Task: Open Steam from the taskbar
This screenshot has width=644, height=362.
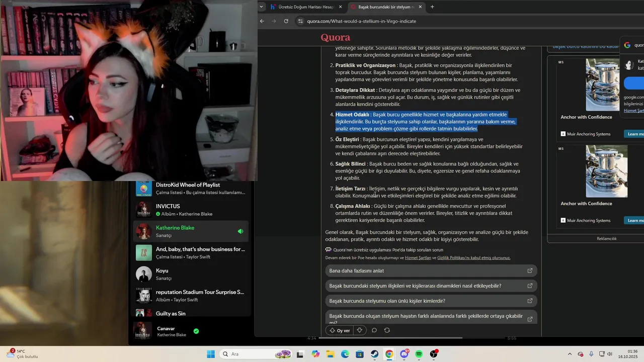Action: tap(375, 354)
